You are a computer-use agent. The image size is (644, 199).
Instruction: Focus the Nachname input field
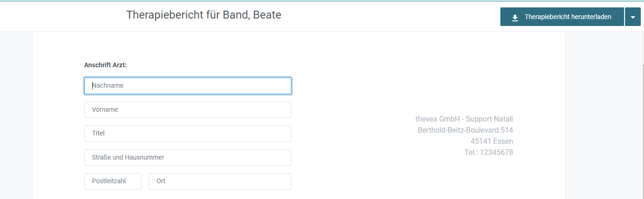tap(188, 86)
